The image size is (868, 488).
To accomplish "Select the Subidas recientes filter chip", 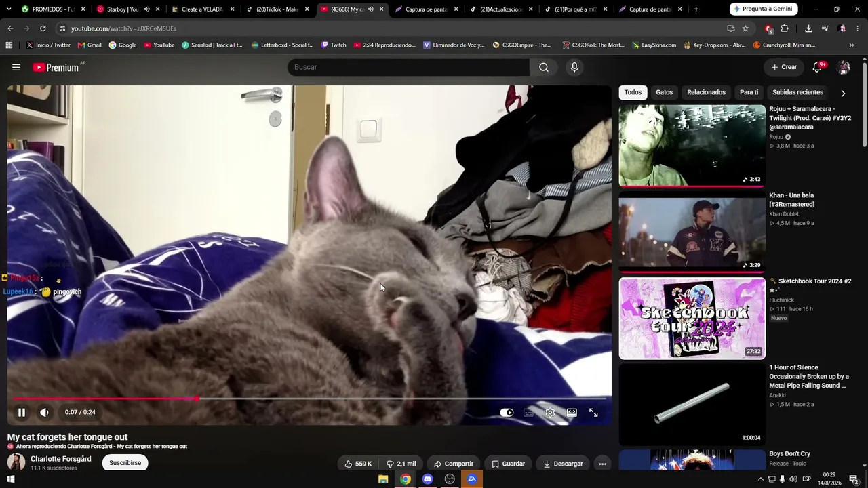I will pyautogui.click(x=797, y=92).
